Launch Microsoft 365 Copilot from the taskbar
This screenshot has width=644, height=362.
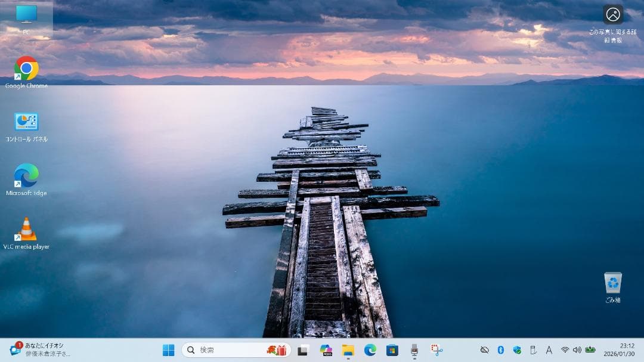click(x=327, y=351)
